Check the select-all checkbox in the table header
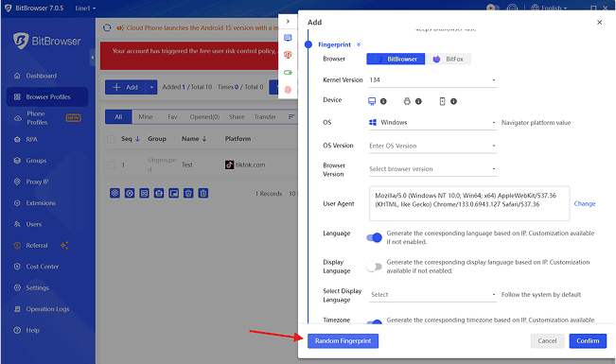 [x=111, y=139]
